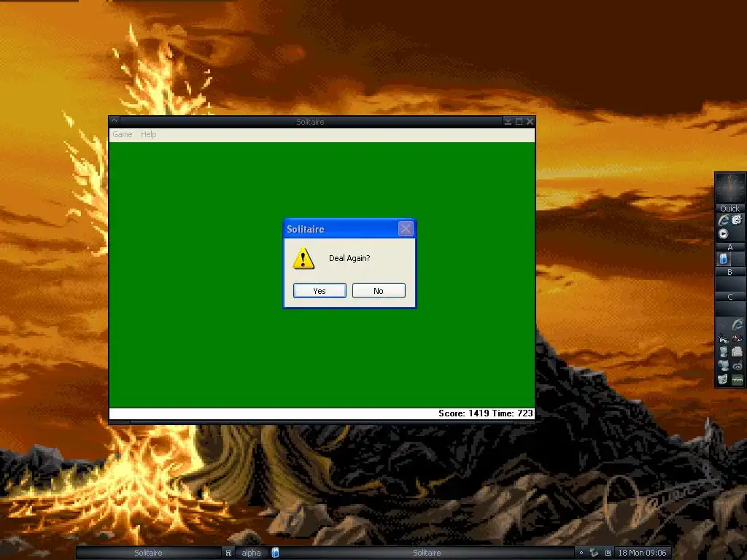747x560 pixels.
Task: Click the "Score: 1419 Time: 723" status text
Action: [x=485, y=413]
